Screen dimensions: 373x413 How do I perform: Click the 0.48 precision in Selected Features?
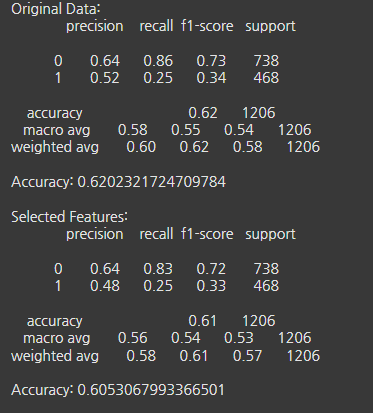(x=105, y=286)
